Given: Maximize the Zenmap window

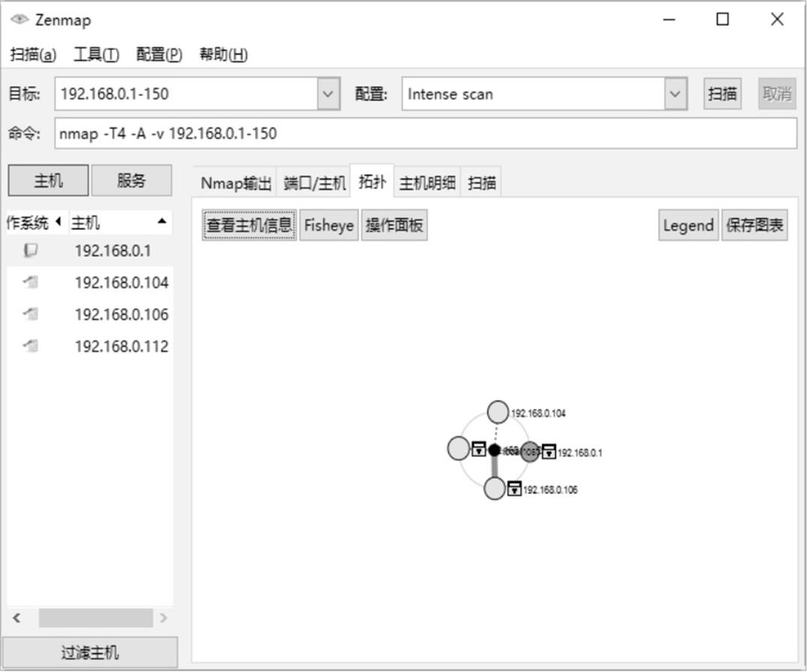Looking at the screenshot, I should point(722,19).
